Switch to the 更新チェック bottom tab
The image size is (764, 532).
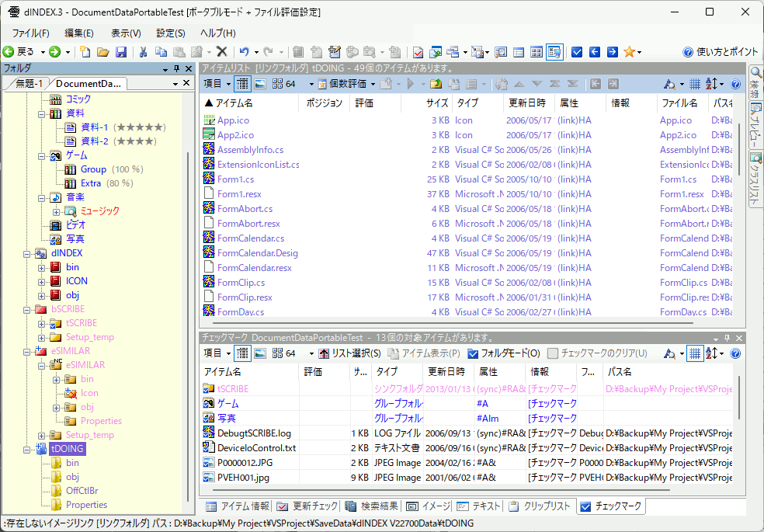[x=308, y=506]
